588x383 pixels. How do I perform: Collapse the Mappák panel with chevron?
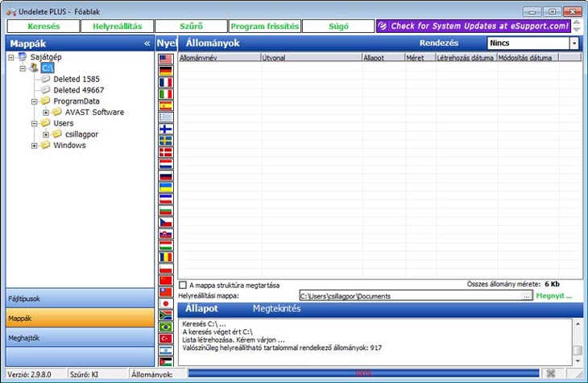click(147, 43)
